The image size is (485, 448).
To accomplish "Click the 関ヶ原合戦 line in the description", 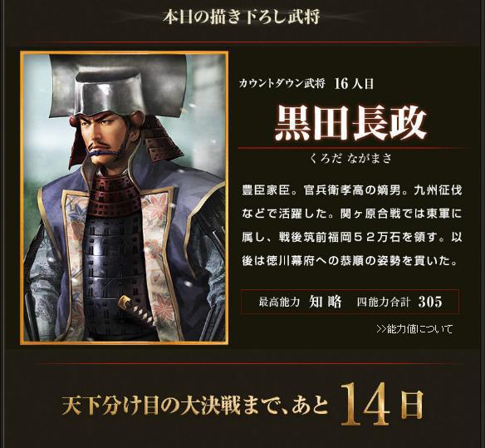I will tap(351, 214).
